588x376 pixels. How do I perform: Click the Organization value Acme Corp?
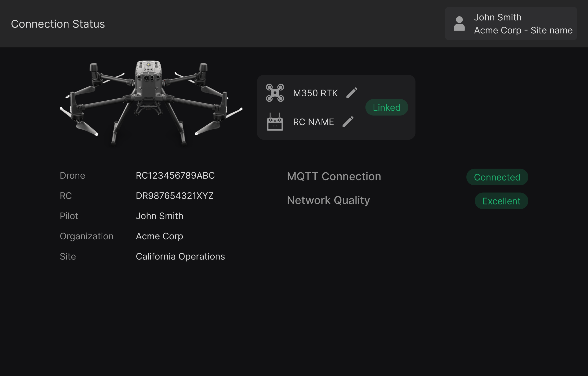pos(159,236)
